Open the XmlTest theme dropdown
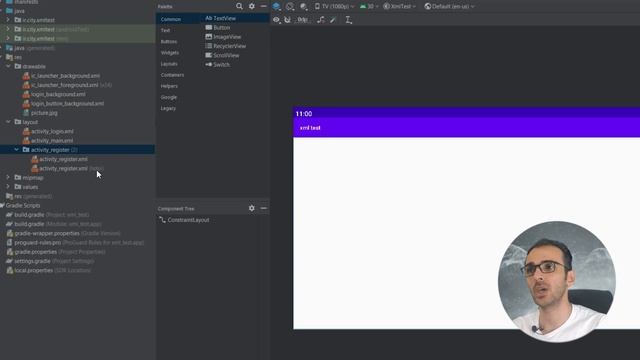 tap(399, 6)
